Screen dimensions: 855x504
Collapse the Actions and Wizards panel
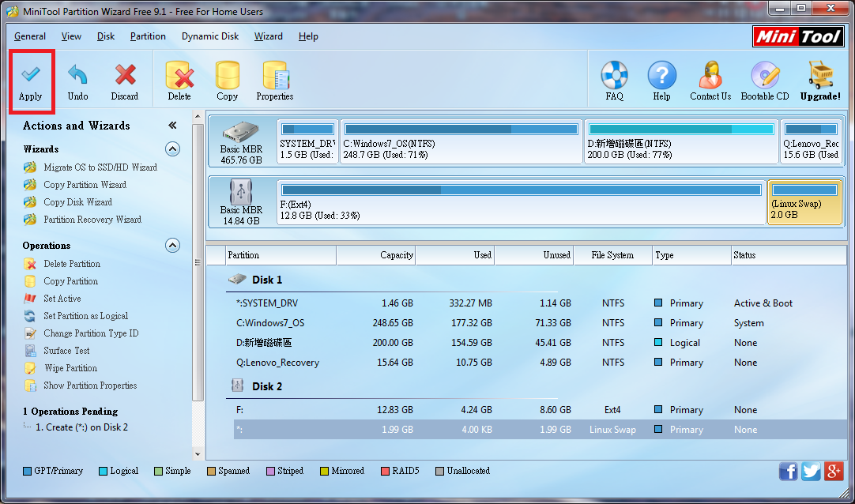click(172, 126)
